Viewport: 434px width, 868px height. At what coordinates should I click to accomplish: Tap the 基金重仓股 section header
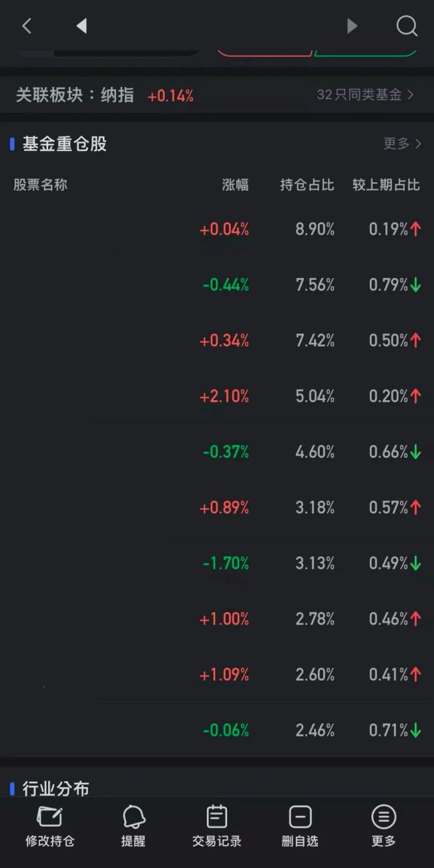tap(59, 144)
